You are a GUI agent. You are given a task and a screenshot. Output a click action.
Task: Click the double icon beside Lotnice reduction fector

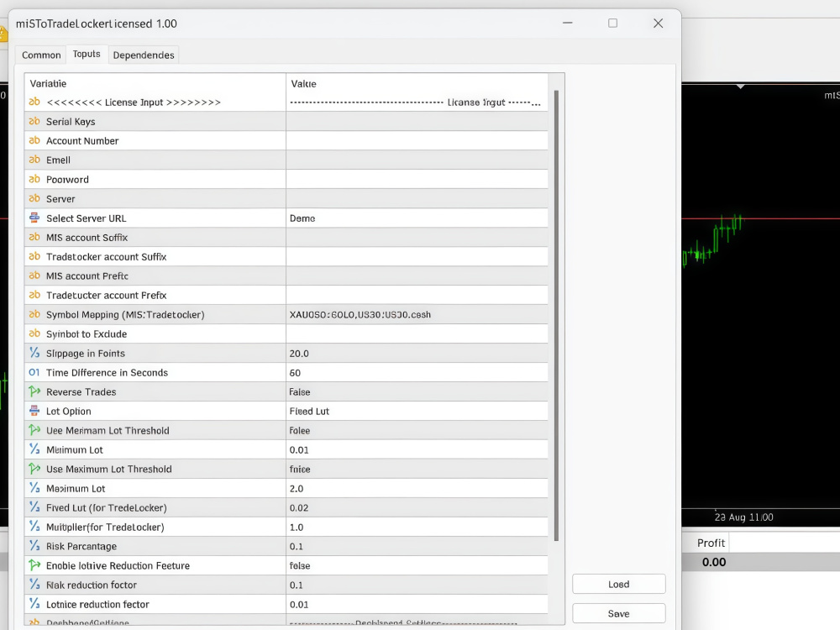[34, 603]
